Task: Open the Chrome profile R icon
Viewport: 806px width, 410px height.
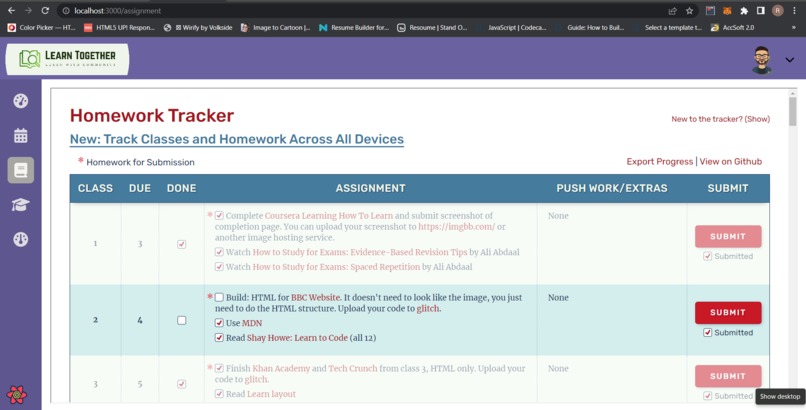Action: click(x=778, y=11)
